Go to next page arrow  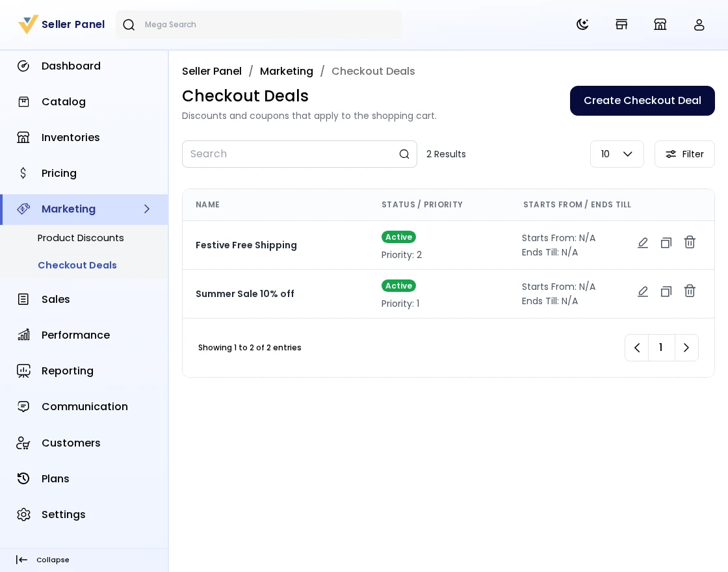[x=686, y=348]
